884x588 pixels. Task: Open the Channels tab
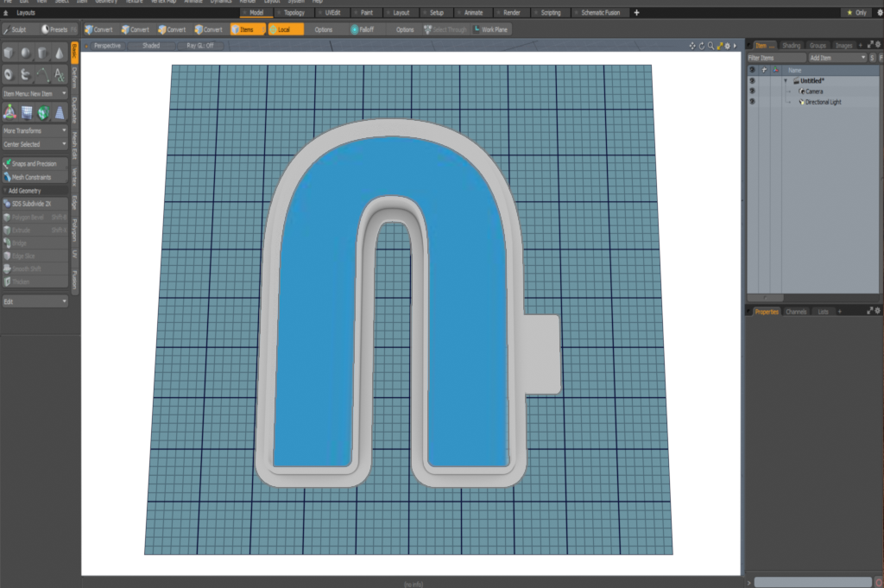(x=796, y=311)
